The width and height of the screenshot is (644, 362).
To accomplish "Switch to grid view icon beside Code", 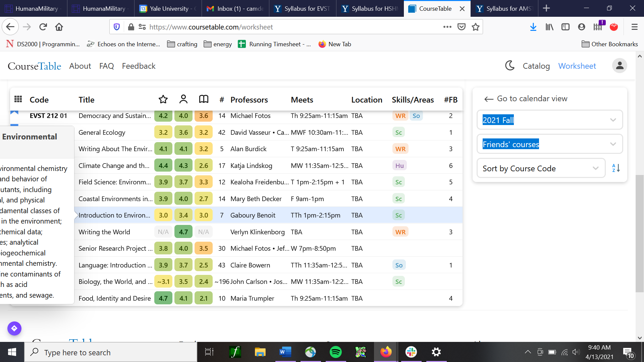I will tap(18, 99).
